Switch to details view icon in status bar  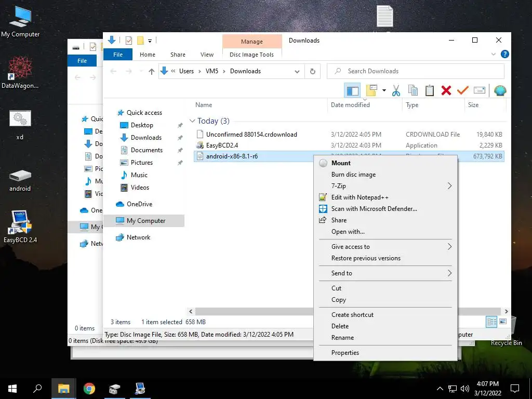click(x=491, y=322)
